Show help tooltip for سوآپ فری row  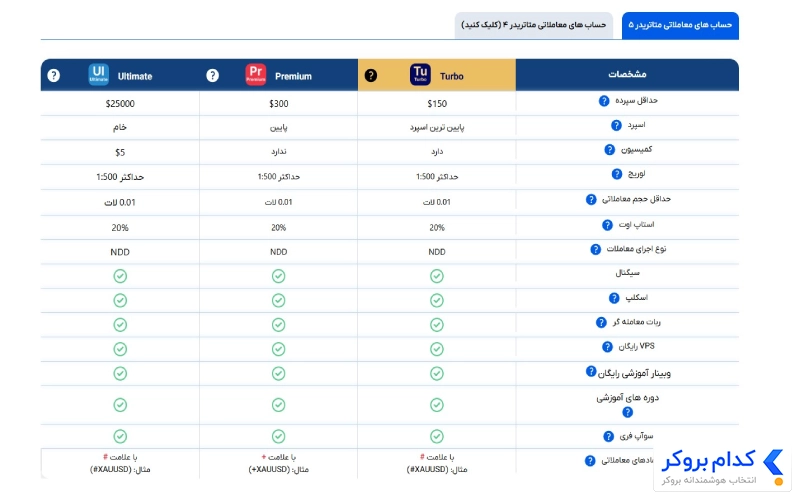tap(608, 436)
